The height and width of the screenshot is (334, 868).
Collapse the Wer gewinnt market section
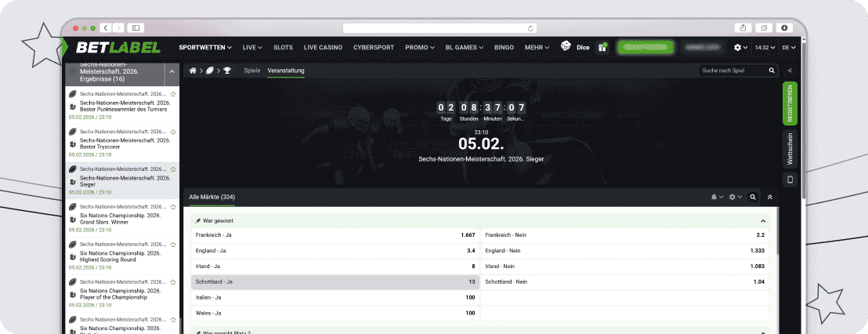click(762, 221)
